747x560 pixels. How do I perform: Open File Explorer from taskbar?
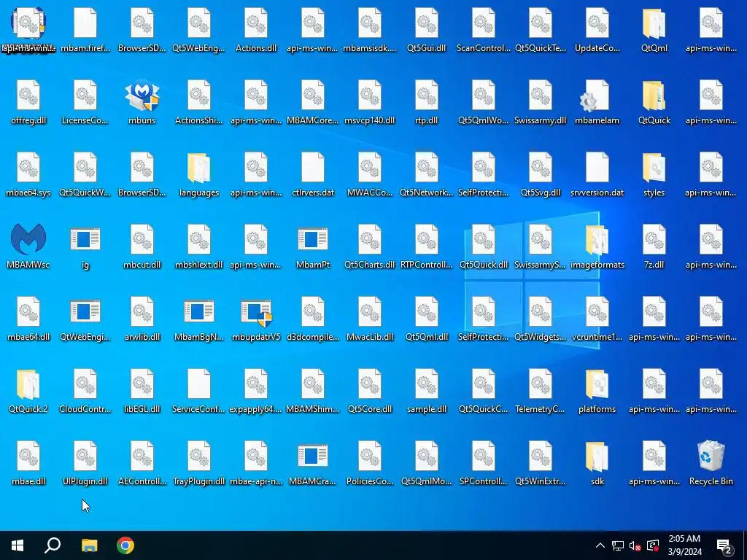[x=89, y=545]
